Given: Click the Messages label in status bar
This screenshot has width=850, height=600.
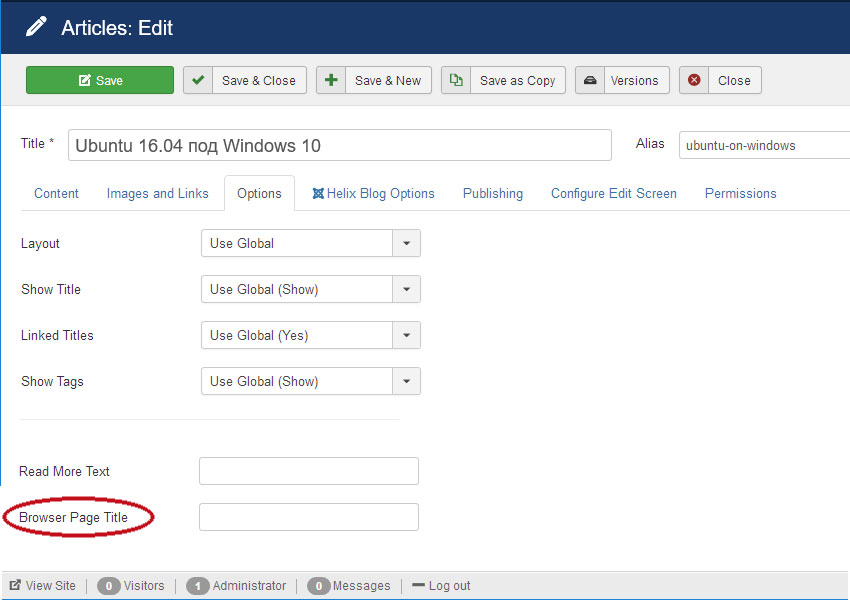Looking at the screenshot, I should point(362,586).
